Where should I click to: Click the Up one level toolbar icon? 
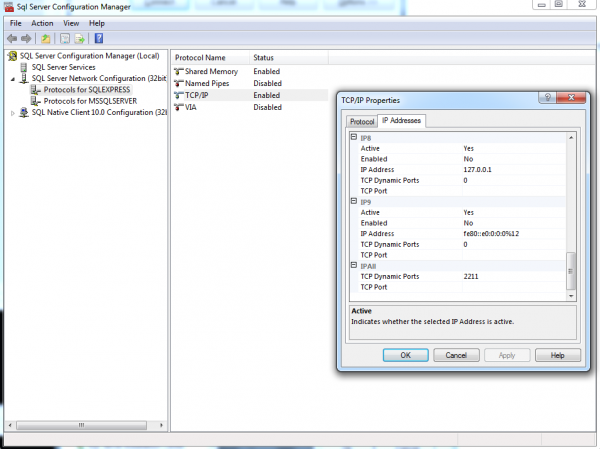click(46, 38)
